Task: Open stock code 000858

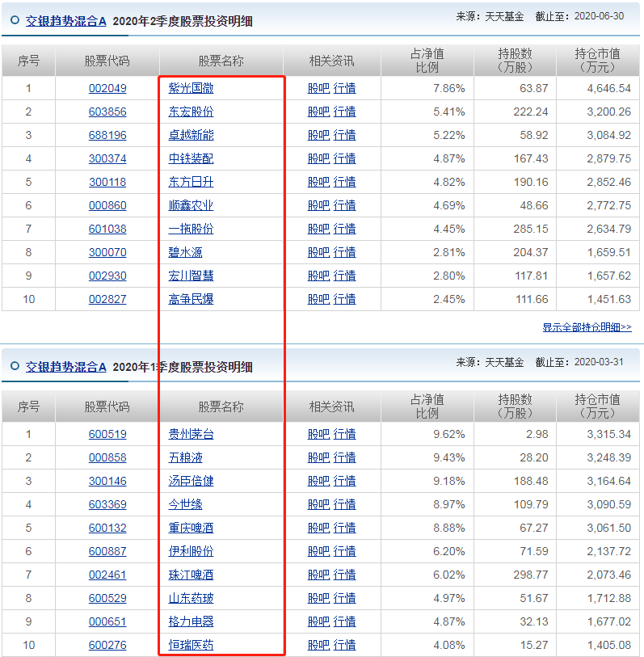Action: [x=107, y=457]
